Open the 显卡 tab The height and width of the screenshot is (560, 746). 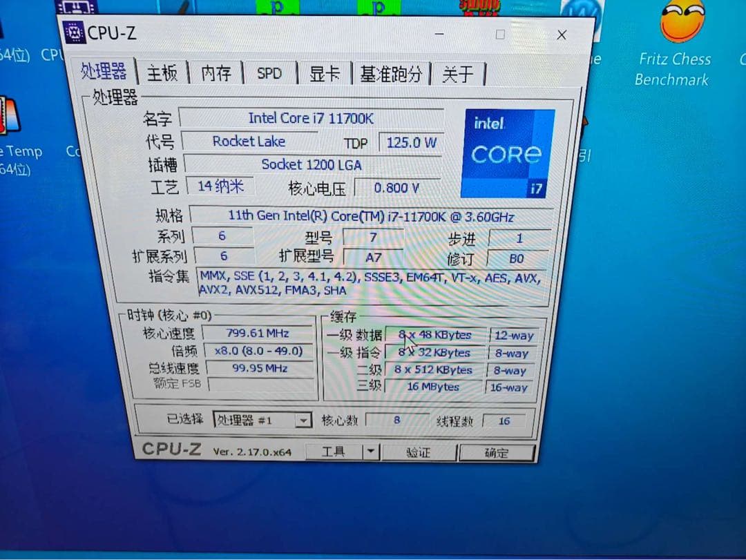click(324, 74)
